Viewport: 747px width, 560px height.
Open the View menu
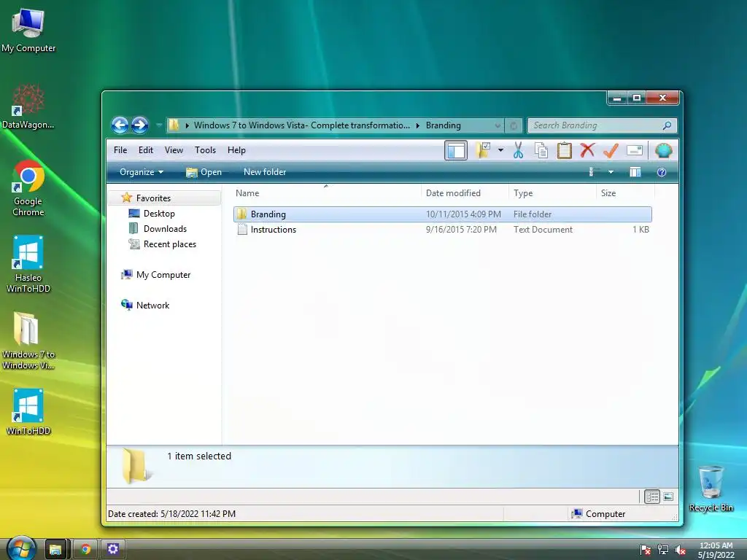pos(174,150)
